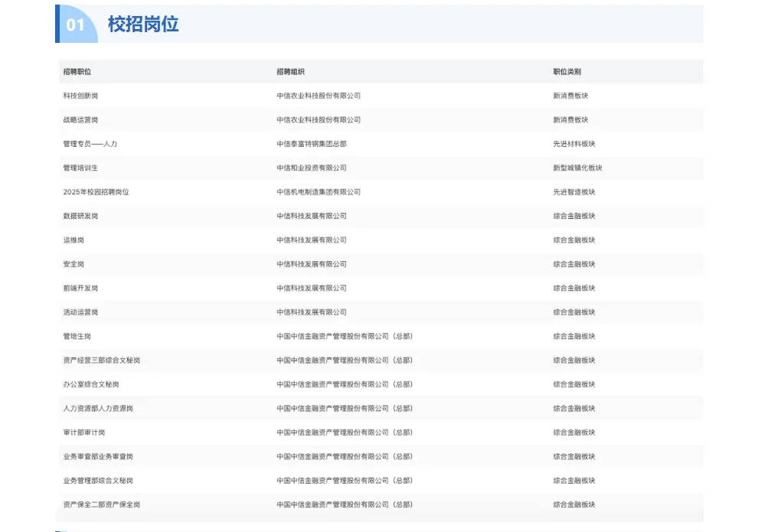774x532 pixels.
Task: Click the organization cell in the 办公室综合文秘岗 row
Action: pos(345,384)
